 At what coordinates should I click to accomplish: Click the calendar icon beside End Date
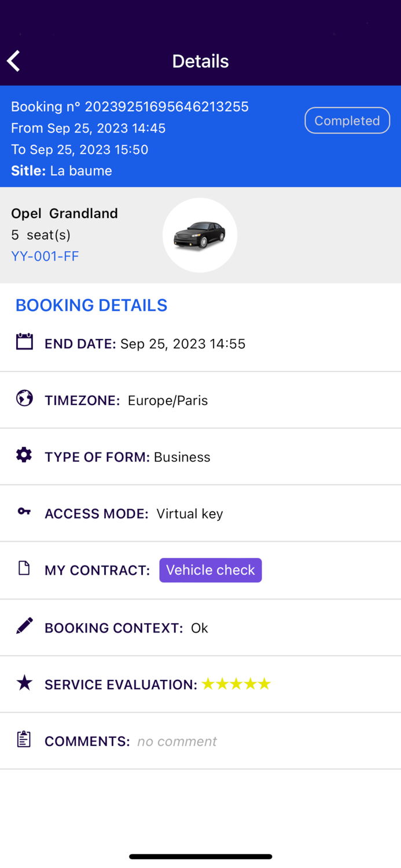point(24,342)
